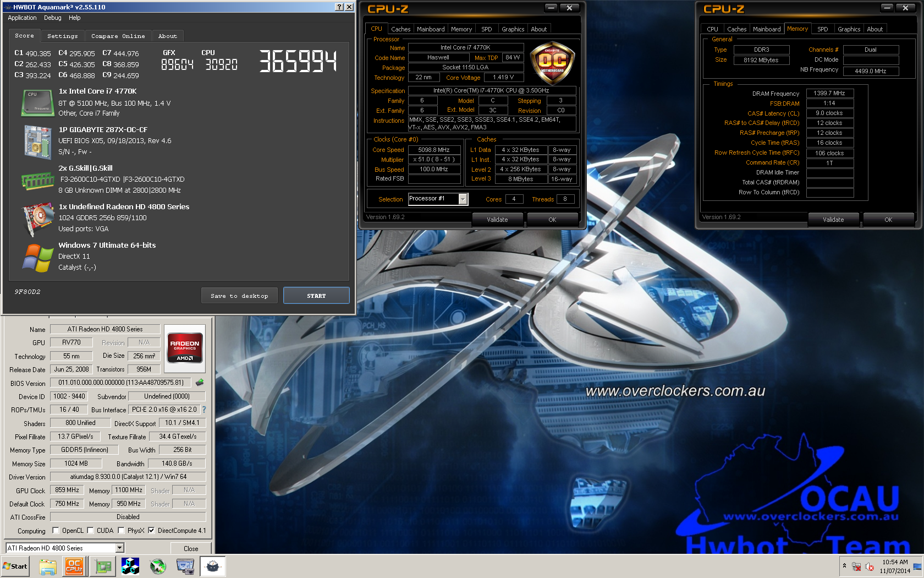This screenshot has width=924, height=578.
Task: Enable the PhysX checkbox
Action: (121, 531)
